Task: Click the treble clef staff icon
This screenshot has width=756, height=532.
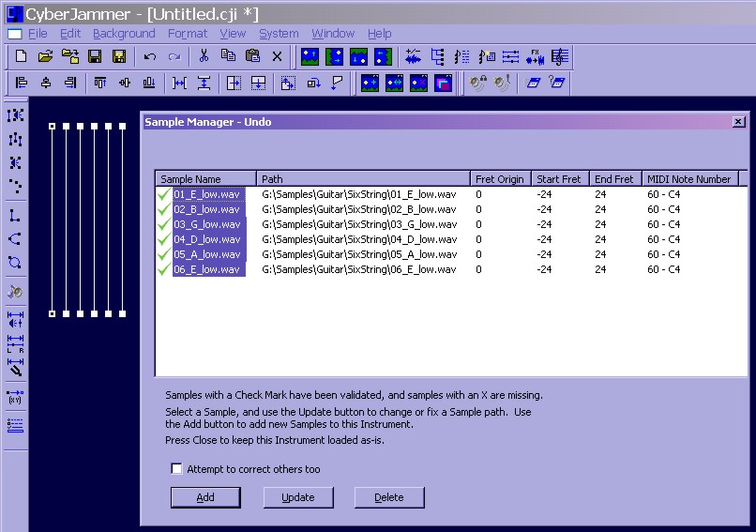Action: [x=560, y=56]
